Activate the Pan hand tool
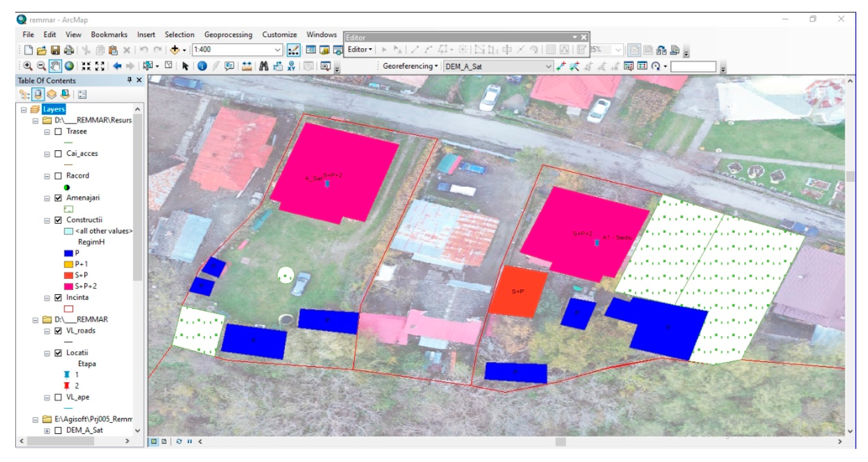 click(x=55, y=66)
